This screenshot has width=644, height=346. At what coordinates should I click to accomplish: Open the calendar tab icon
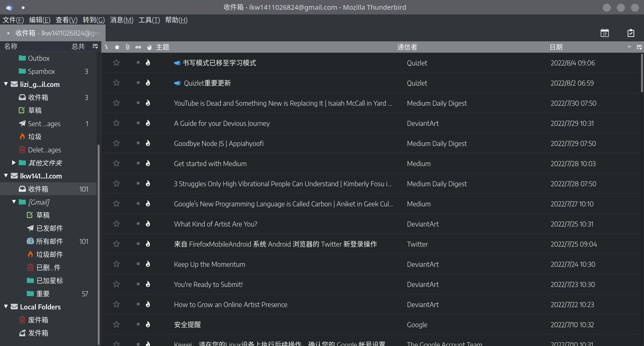pyautogui.click(x=604, y=33)
